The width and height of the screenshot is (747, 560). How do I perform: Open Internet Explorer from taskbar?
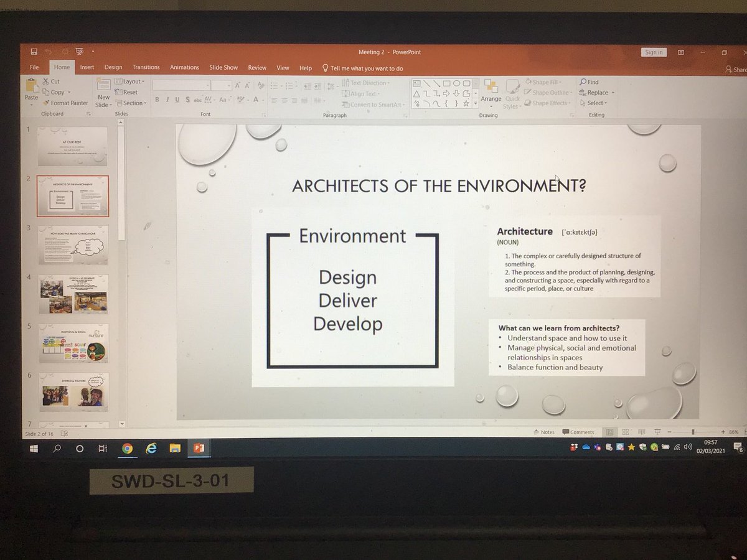click(151, 448)
